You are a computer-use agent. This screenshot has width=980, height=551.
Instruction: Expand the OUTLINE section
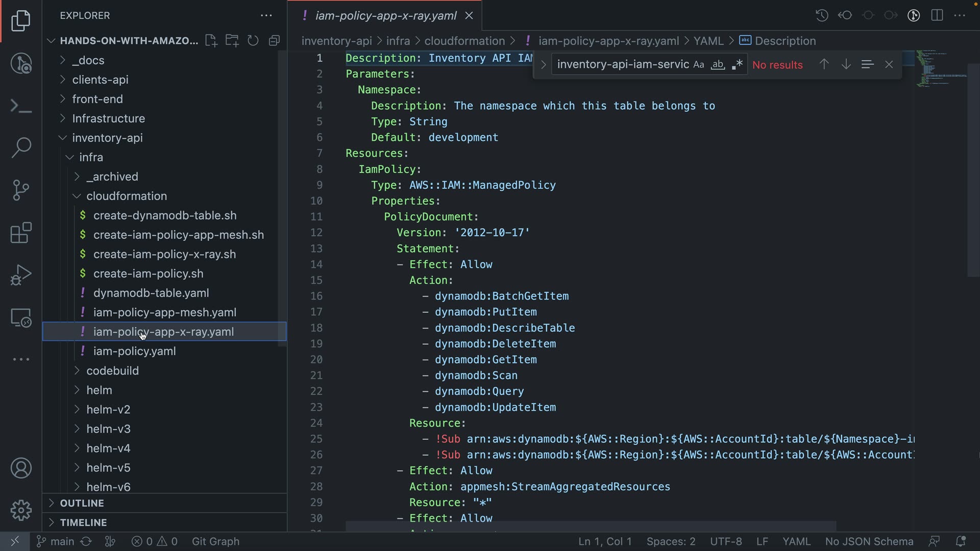tap(82, 503)
